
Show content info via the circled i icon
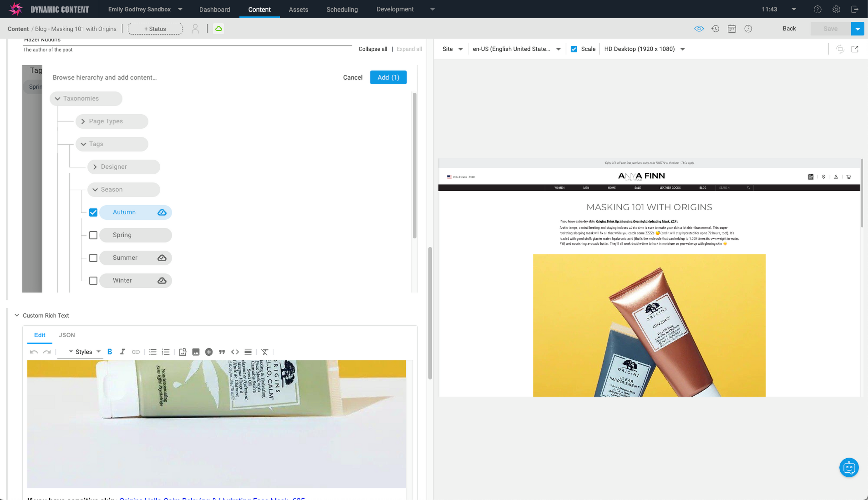[748, 28]
